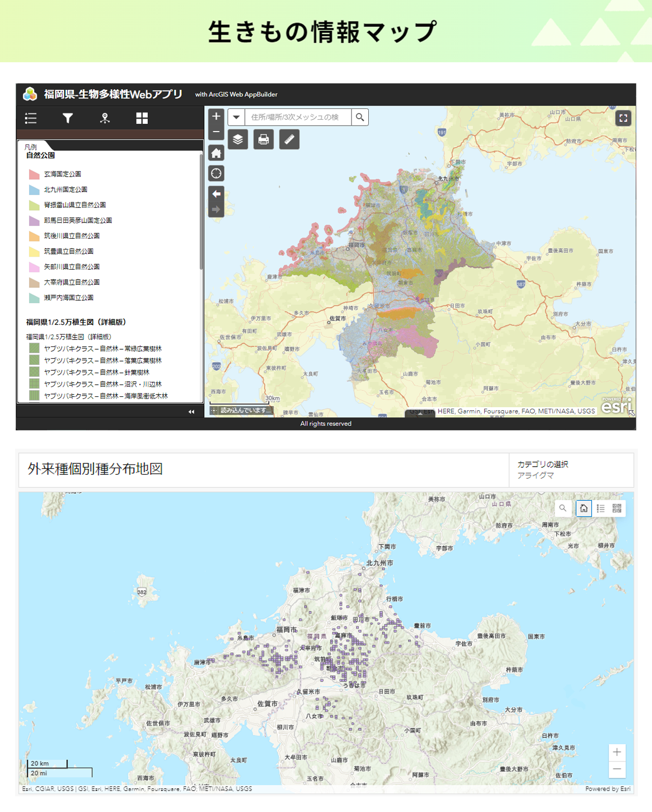Click the address/place search input field
The width and height of the screenshot is (652, 812).
[298, 117]
